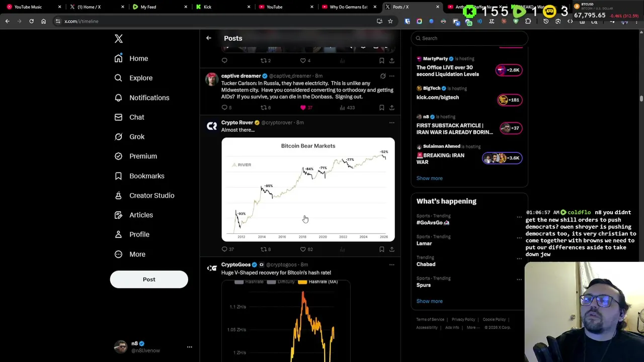Open Notifications in the sidebar
Screen dimensions: 644x362
point(142,98)
